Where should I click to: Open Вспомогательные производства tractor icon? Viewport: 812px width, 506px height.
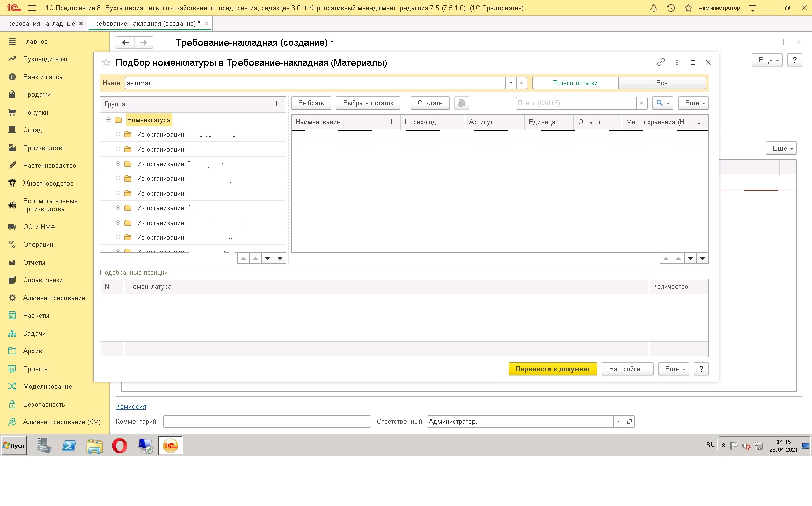point(12,205)
